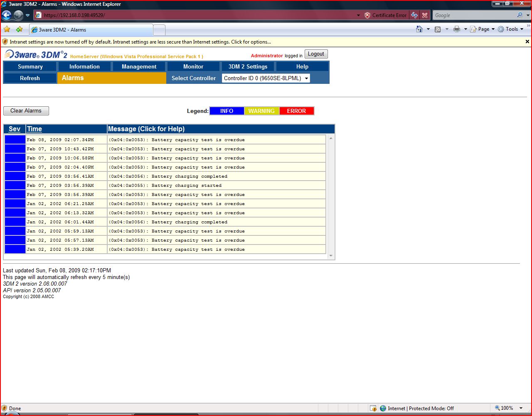Click Internet | Protected Mode: Off zone indicator
This screenshot has width=532, height=416.
(x=417, y=408)
